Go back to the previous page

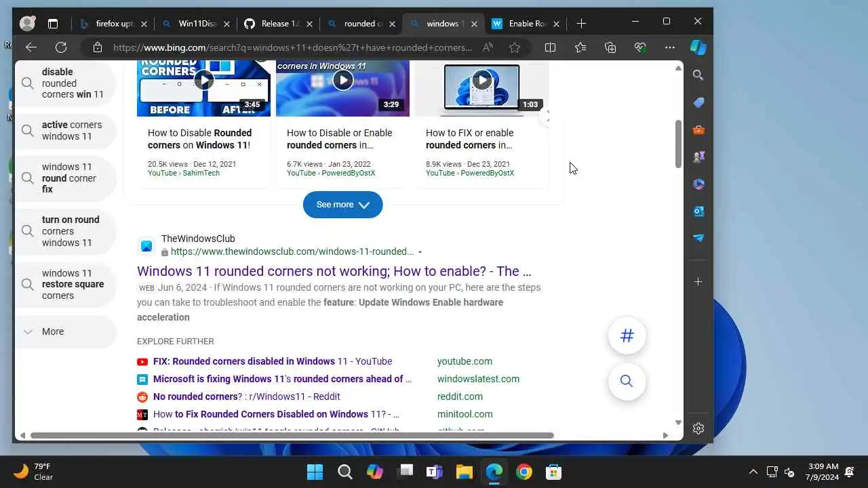31,47
